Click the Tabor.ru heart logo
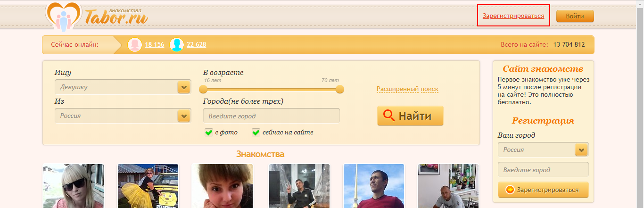Viewport: 644px width, 208px height. pyautogui.click(x=63, y=16)
